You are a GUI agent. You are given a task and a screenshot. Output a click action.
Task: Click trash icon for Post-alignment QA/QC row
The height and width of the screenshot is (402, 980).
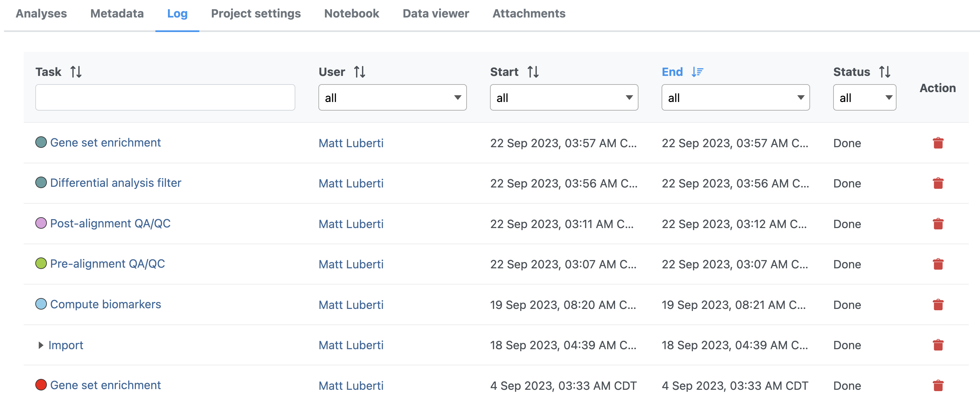938,224
